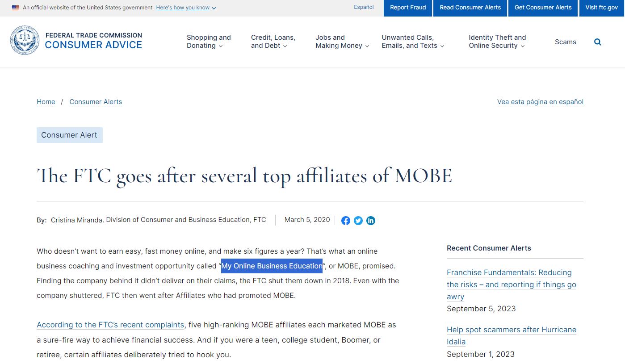Expand "Here's how you know" banner

tap(186, 8)
